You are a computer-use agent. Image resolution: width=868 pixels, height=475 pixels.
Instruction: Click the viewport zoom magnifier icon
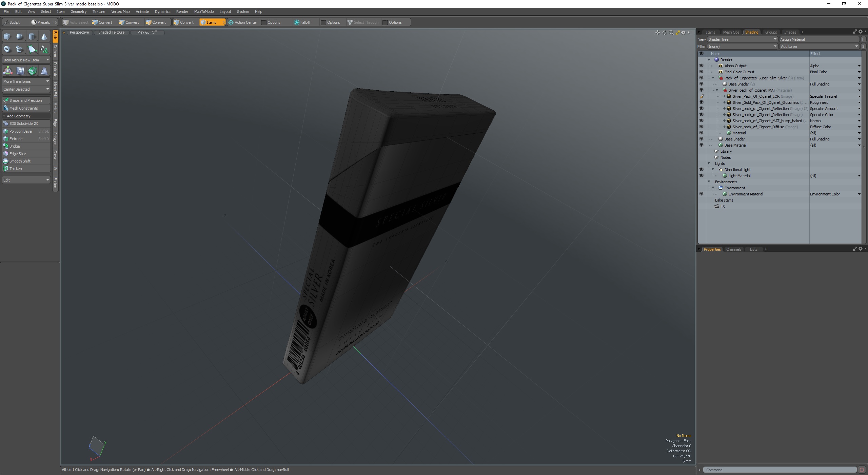pyautogui.click(x=671, y=33)
